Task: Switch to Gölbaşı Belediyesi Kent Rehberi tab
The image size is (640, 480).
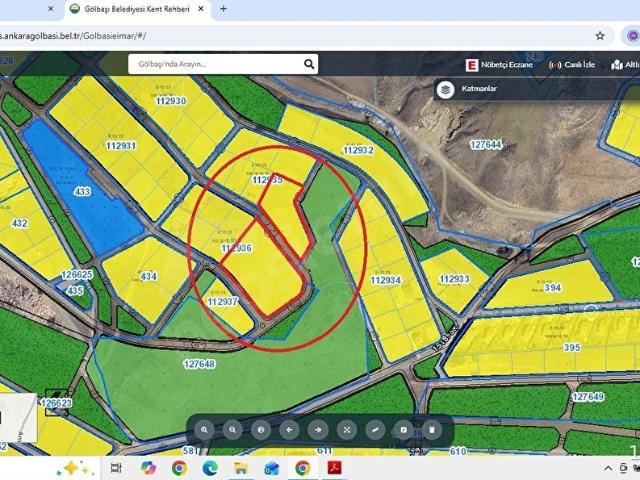Action: tap(138, 9)
